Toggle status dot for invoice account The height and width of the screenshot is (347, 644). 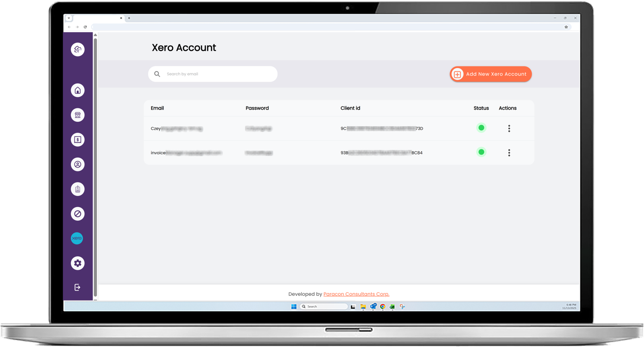tap(481, 152)
